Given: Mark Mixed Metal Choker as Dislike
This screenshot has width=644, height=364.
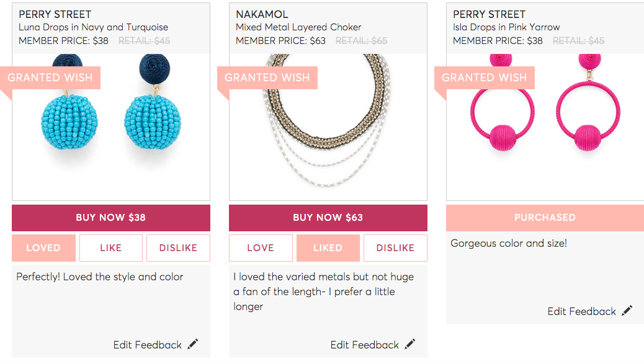Looking at the screenshot, I should [395, 248].
